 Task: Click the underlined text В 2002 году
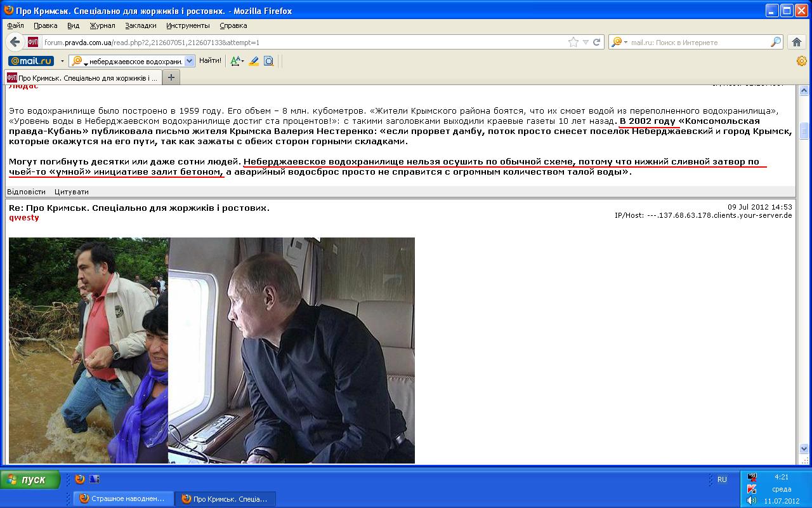648,121
